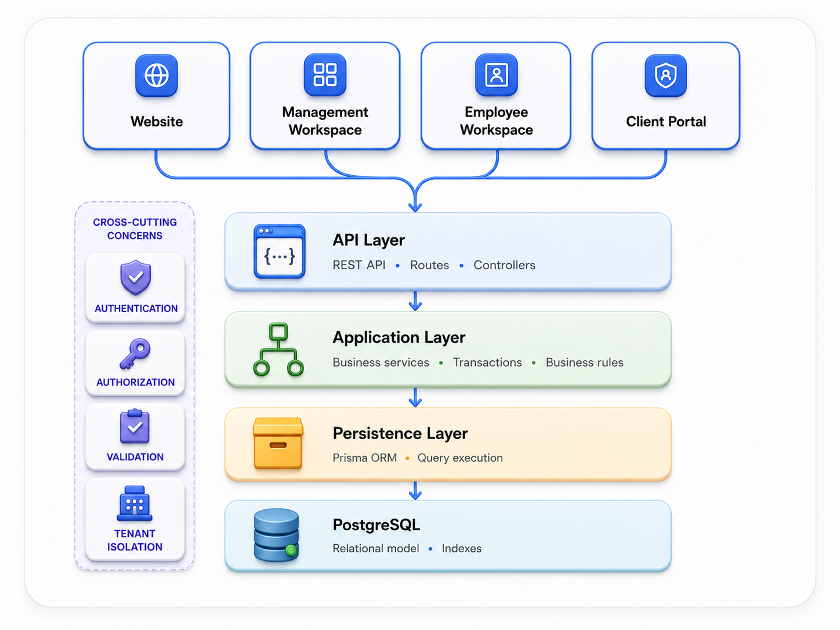Click the AUTHORIZATION label
The width and height of the screenshot is (840, 630).
(136, 382)
